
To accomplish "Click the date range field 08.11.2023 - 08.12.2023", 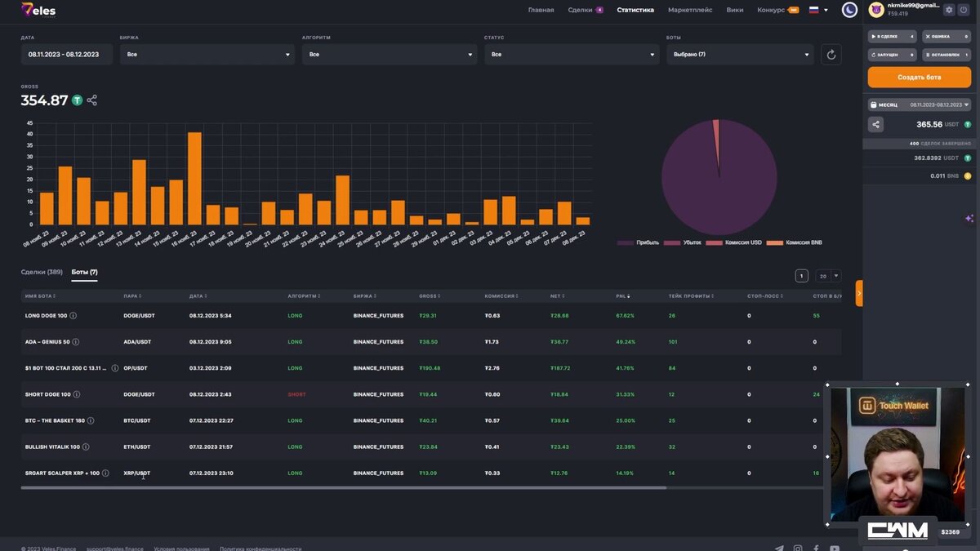I will point(67,55).
